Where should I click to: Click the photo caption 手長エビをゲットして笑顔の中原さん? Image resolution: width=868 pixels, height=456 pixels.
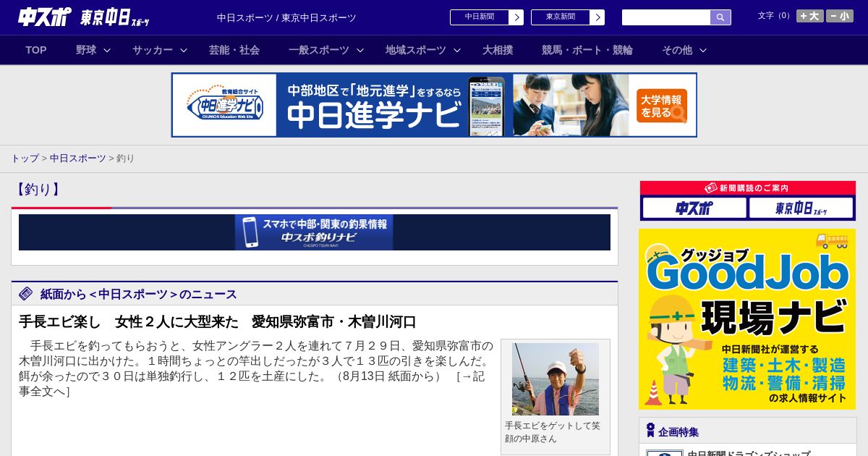553,432
